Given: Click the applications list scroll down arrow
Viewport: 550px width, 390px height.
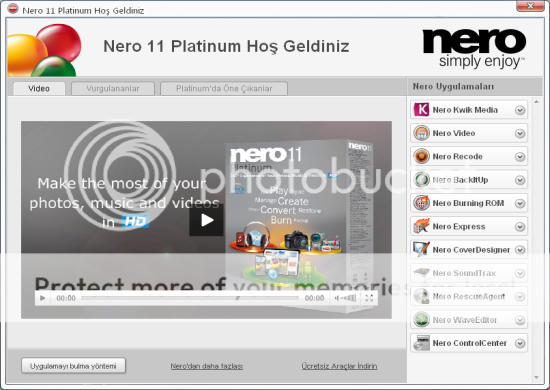Looking at the screenshot, I should point(536,377).
